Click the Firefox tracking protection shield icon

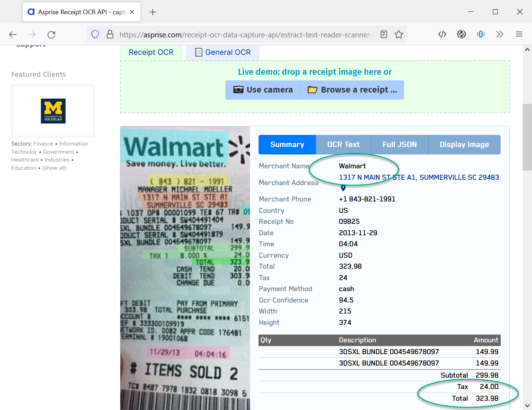pyautogui.click(x=95, y=35)
